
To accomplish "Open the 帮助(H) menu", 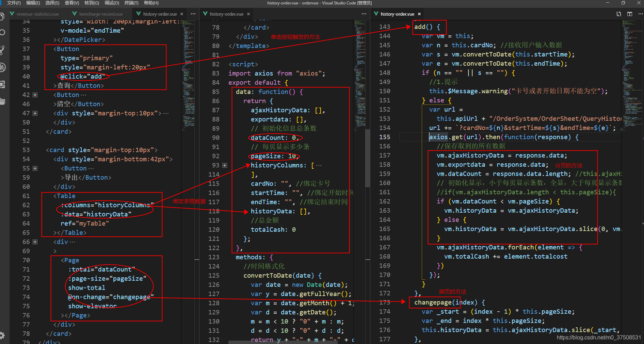I will pyautogui.click(x=151, y=3).
